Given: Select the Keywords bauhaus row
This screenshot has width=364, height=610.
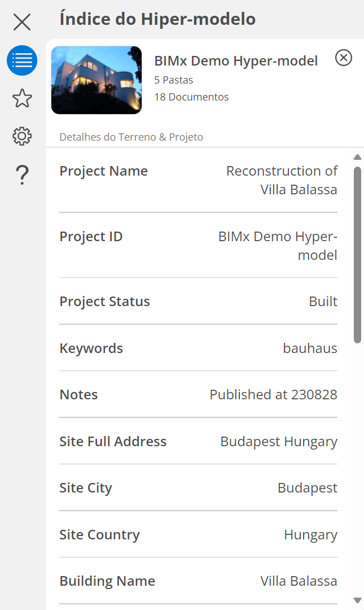Looking at the screenshot, I should coord(198,348).
